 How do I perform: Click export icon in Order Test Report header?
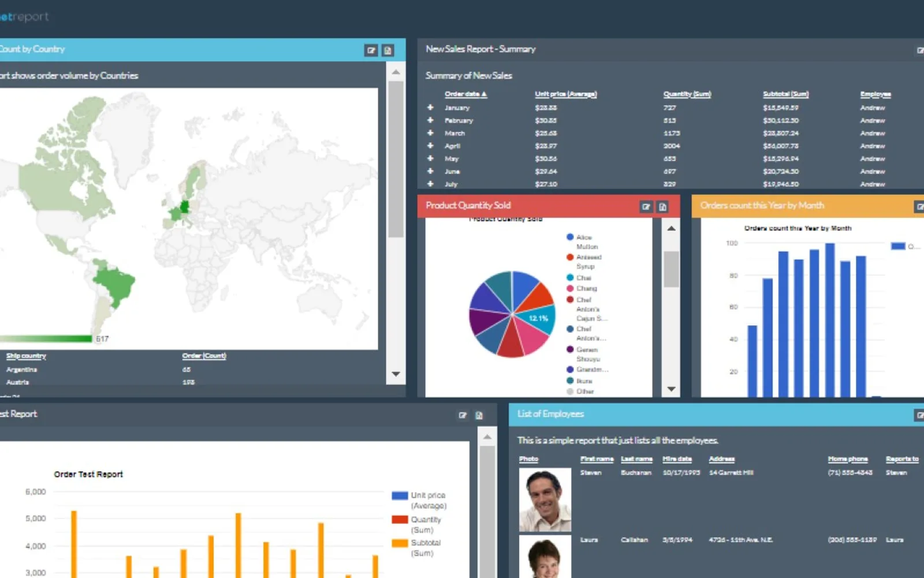click(479, 415)
